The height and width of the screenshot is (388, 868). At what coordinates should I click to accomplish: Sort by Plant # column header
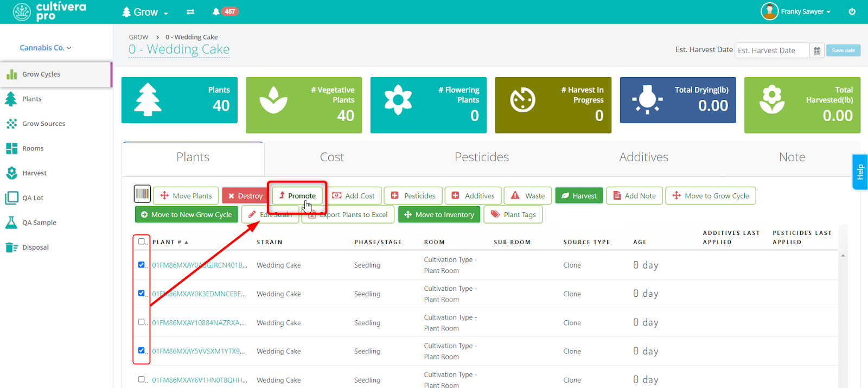click(170, 243)
